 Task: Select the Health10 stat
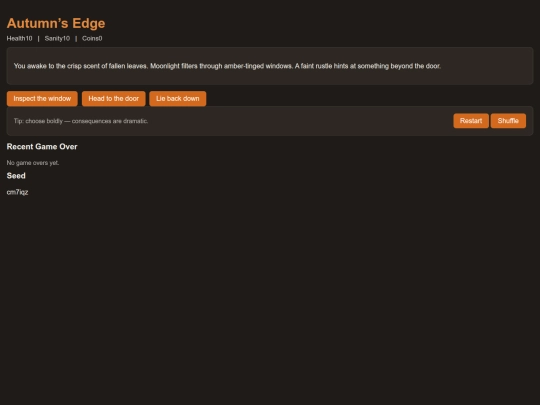coord(19,39)
